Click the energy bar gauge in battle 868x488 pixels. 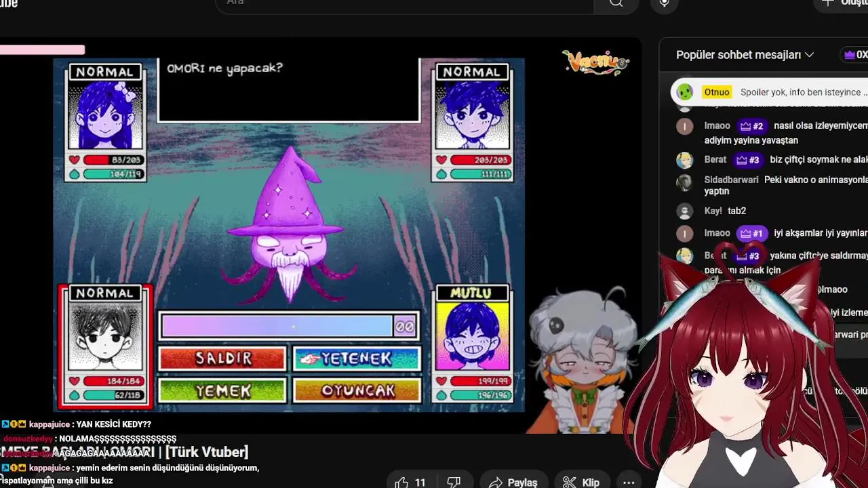point(289,327)
